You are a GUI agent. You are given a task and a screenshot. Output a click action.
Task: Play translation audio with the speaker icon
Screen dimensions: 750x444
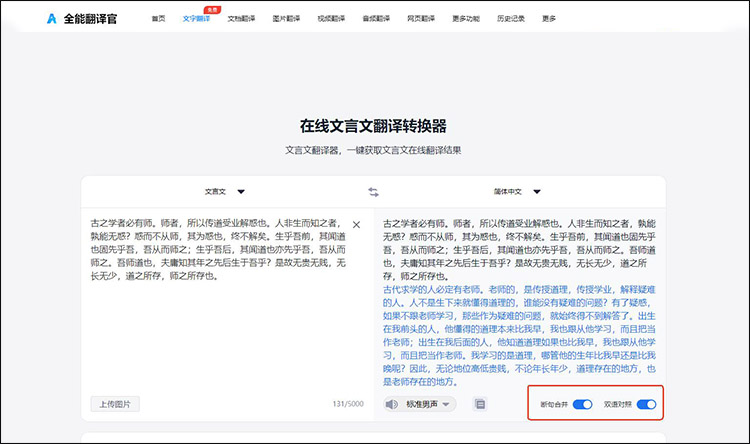point(392,404)
